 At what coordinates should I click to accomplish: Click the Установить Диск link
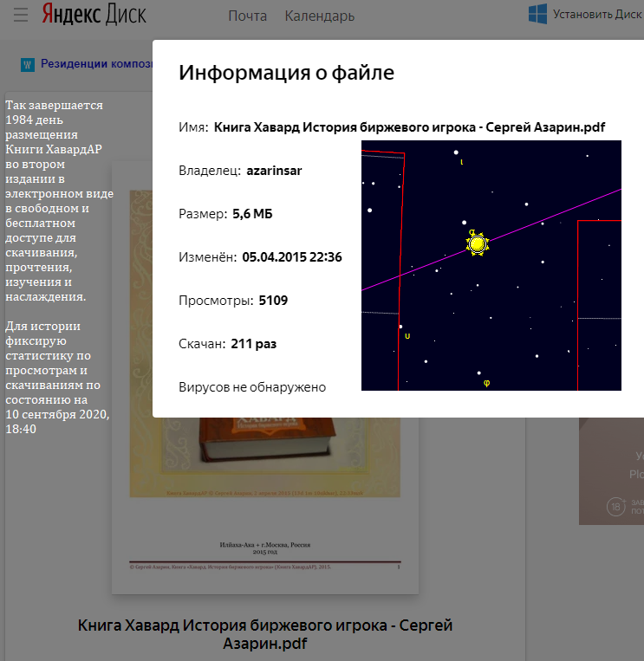coord(597,14)
